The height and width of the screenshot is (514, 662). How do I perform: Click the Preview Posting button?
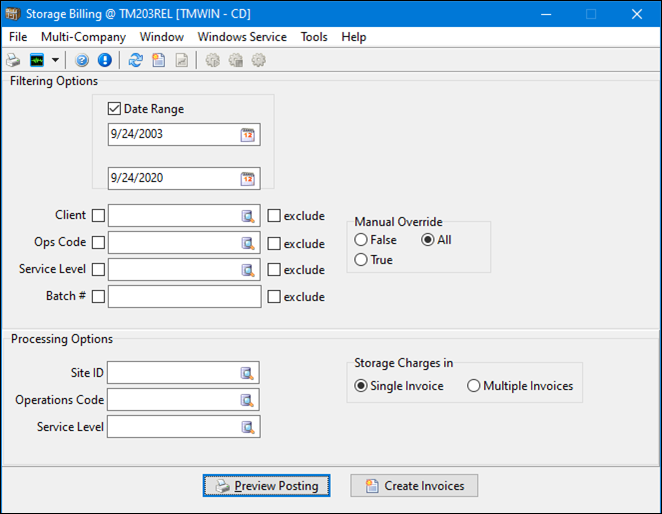point(266,486)
